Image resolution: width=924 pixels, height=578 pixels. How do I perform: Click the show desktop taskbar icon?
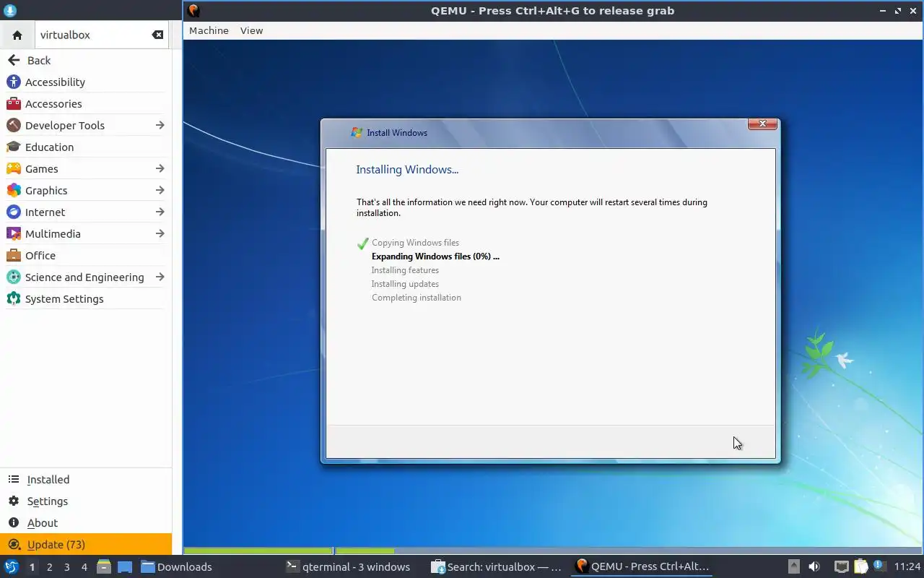click(124, 567)
